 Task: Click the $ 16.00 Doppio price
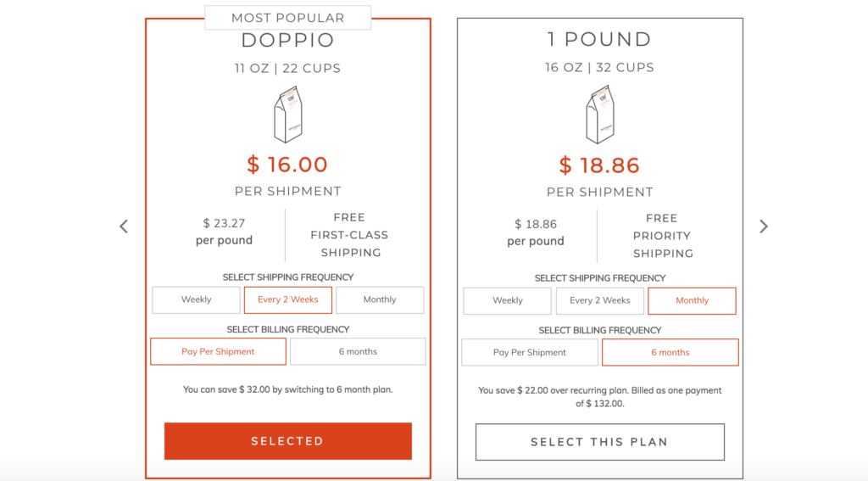click(287, 164)
